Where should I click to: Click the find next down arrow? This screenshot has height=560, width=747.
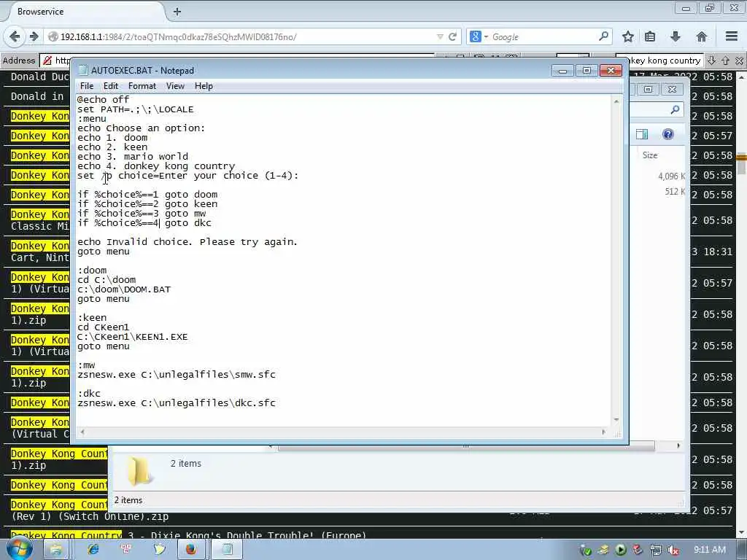[712, 61]
